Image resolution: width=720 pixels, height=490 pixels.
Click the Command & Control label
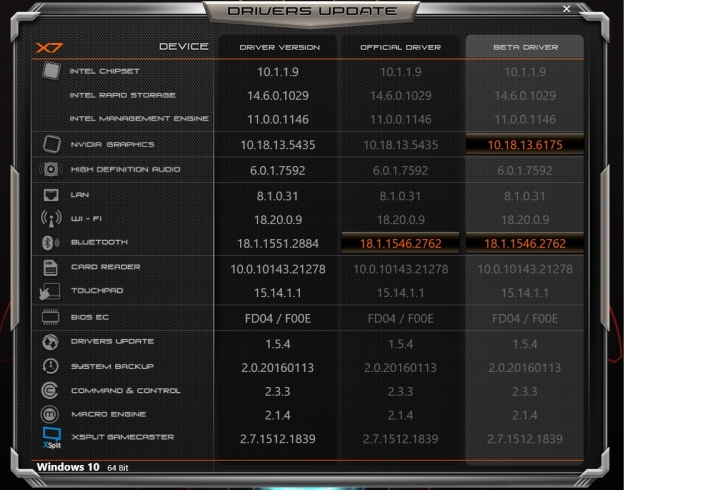[x=125, y=391]
